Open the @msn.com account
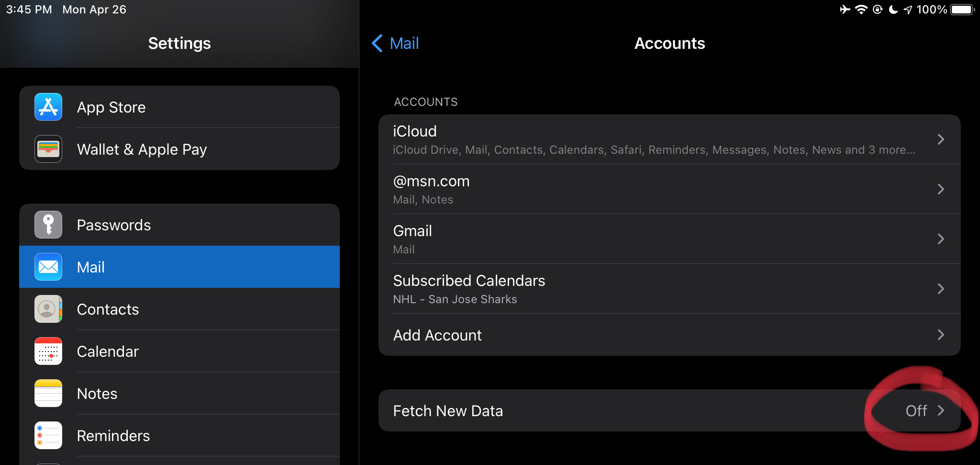Screen dimensions: 980x465 pos(669,189)
